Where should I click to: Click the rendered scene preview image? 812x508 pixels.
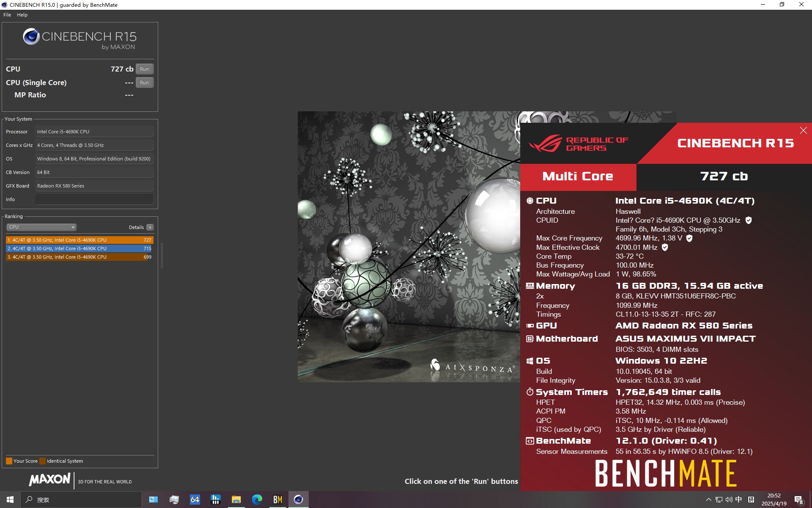coord(409,246)
